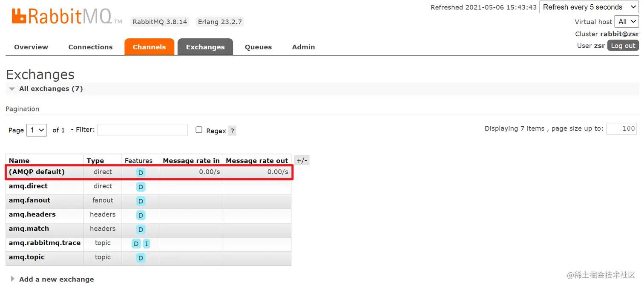The width and height of the screenshot is (644, 288).
Task: Click the D badge in the amq.headers row
Action: click(x=141, y=215)
